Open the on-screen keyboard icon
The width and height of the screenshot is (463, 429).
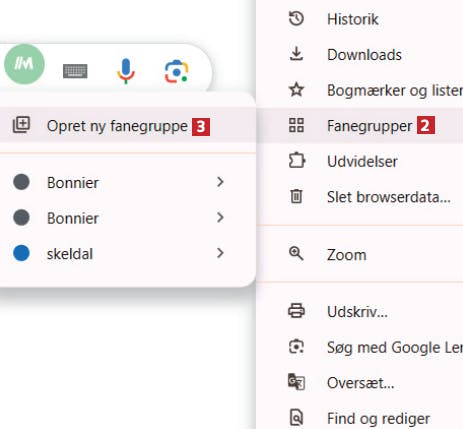click(75, 71)
